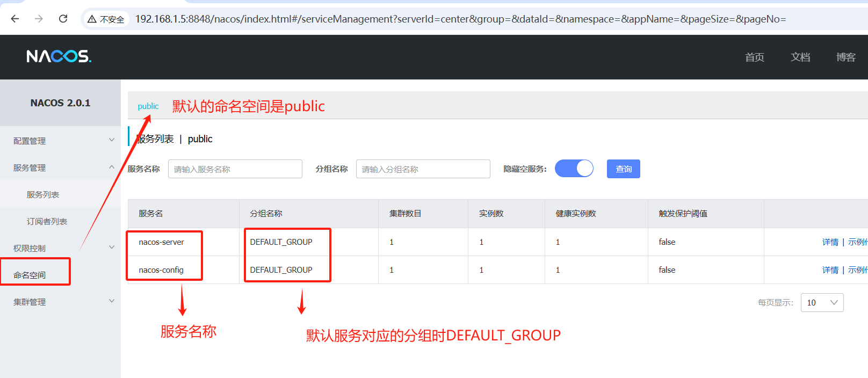The height and width of the screenshot is (378, 868).
Task: Click the NACOS logo
Action: pyautogui.click(x=59, y=56)
